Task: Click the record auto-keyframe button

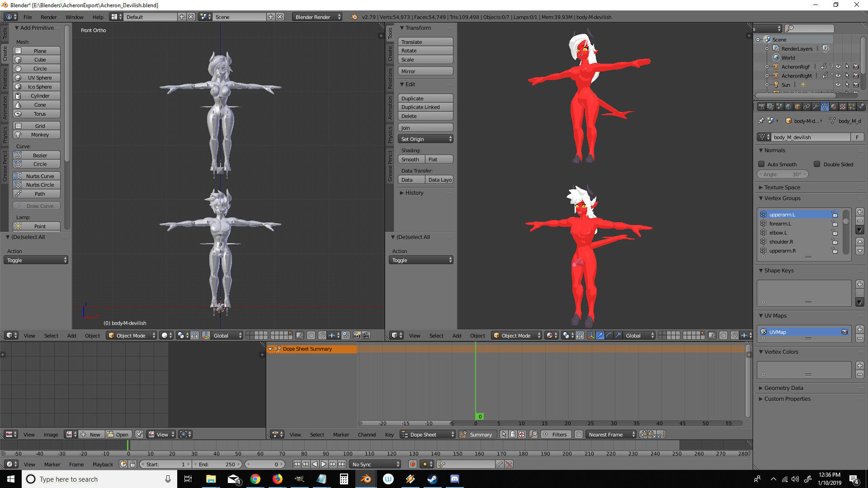Action: (412, 464)
